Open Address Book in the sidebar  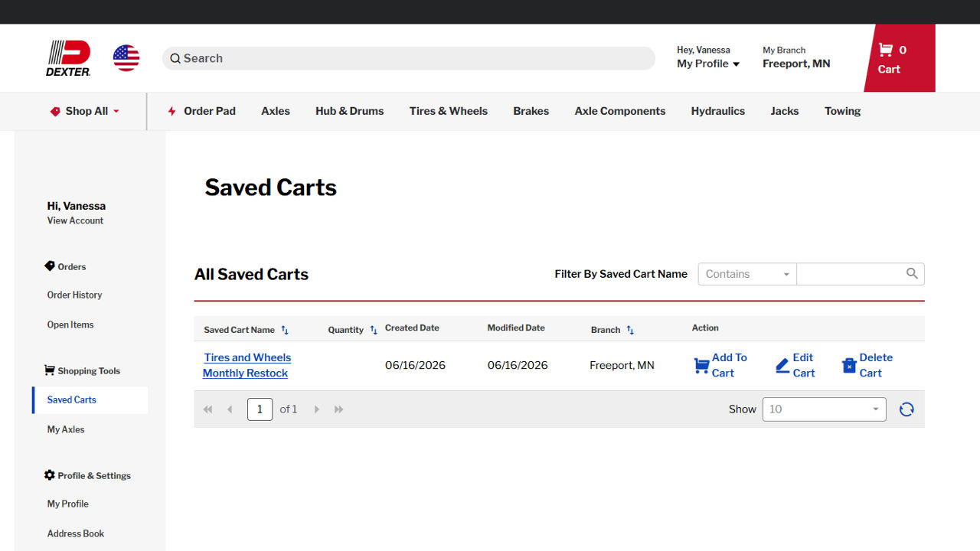pyautogui.click(x=76, y=533)
